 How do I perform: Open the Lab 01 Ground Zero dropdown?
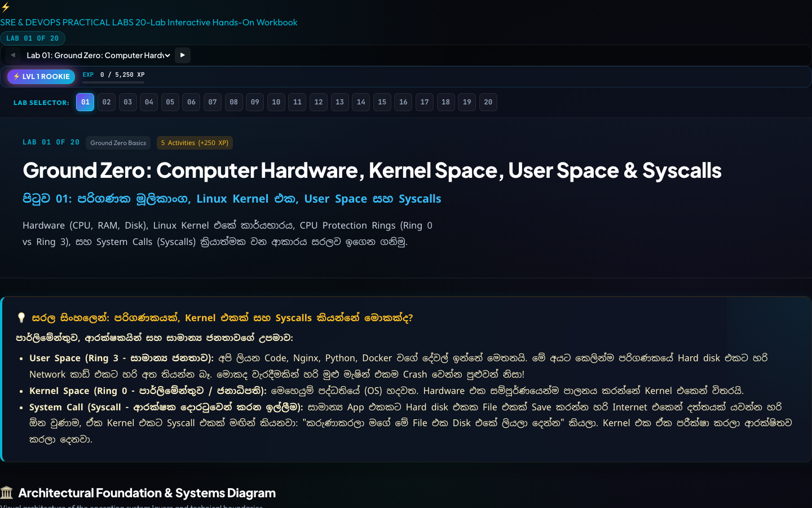98,55
